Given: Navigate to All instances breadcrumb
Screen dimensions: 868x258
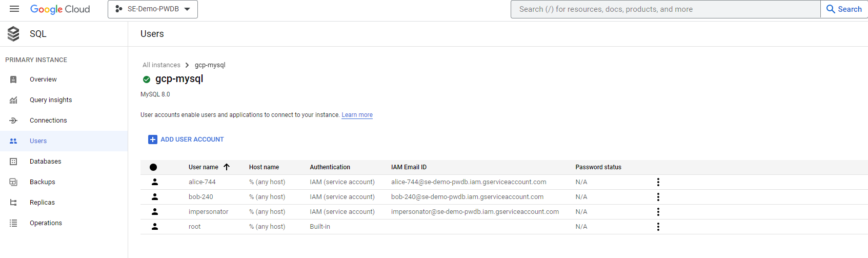Looking at the screenshot, I should click(x=162, y=65).
